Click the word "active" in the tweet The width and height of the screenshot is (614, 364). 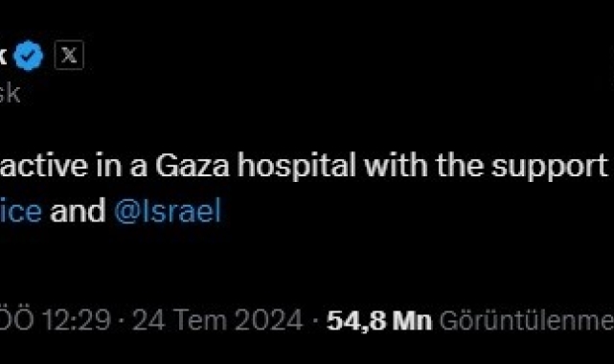coord(44,166)
